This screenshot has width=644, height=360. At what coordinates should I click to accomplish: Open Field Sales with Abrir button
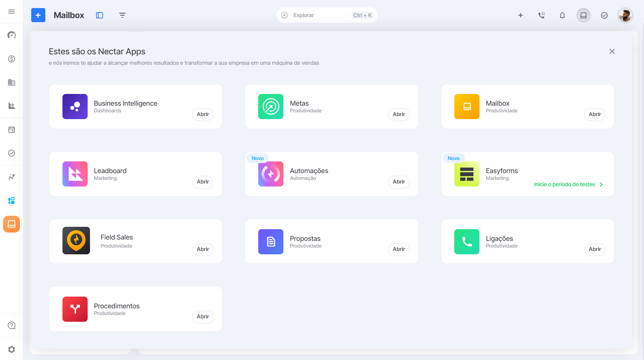pyautogui.click(x=203, y=249)
